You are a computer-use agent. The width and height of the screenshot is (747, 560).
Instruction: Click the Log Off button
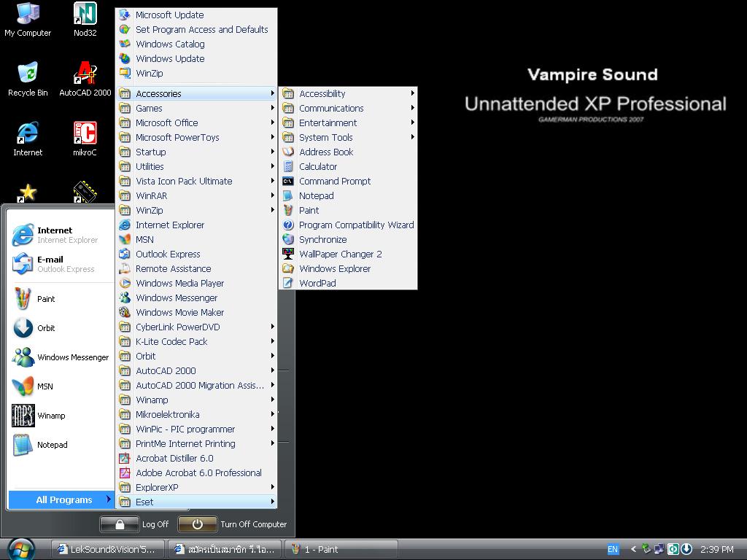[x=135, y=524]
